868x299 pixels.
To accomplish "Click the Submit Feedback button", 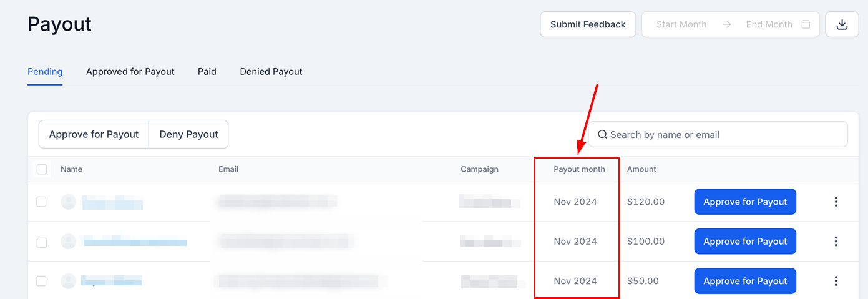I will (588, 24).
